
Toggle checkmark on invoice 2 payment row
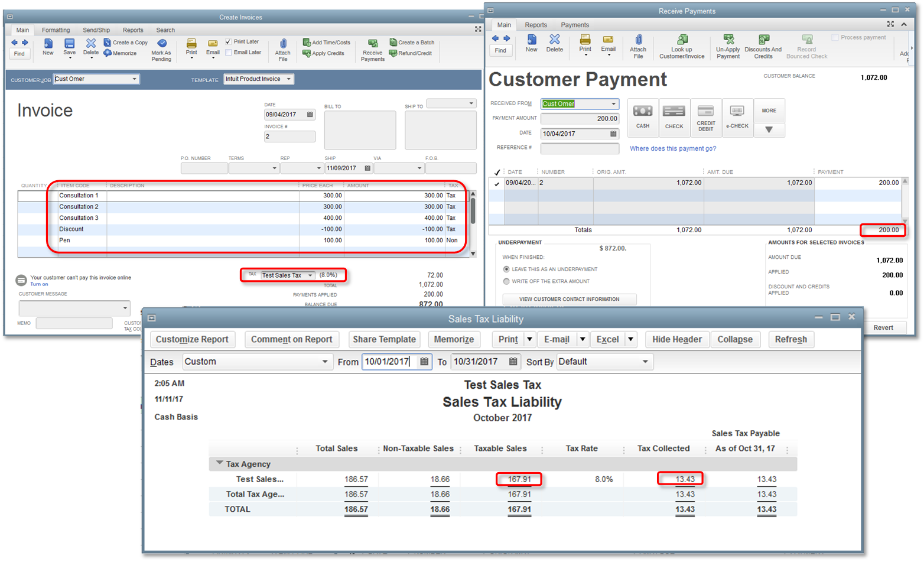497,184
